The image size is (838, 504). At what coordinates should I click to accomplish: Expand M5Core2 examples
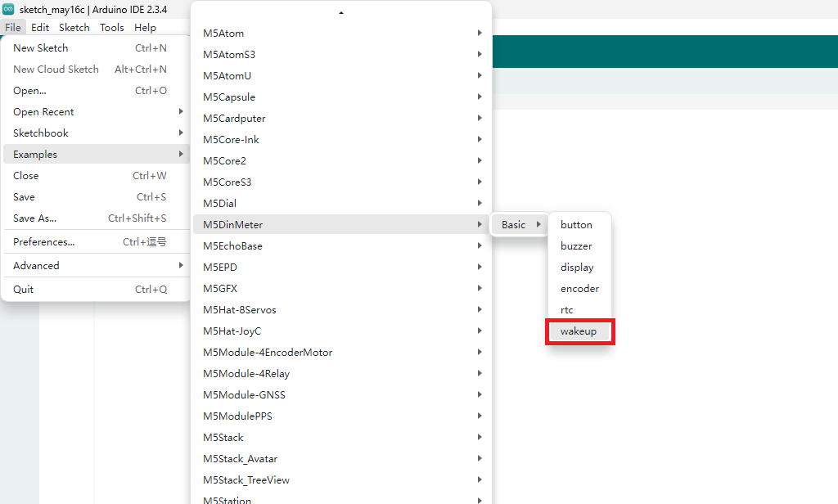341,161
